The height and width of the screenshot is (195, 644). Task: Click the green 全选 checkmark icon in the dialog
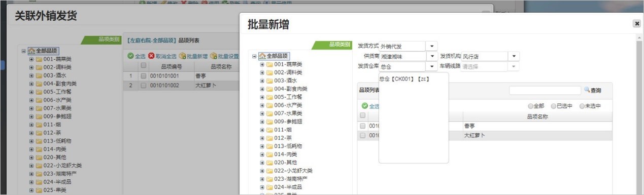pyautogui.click(x=364, y=106)
